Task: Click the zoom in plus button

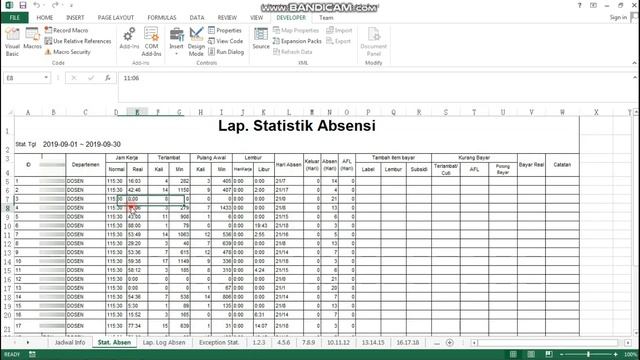Action: 616,354
